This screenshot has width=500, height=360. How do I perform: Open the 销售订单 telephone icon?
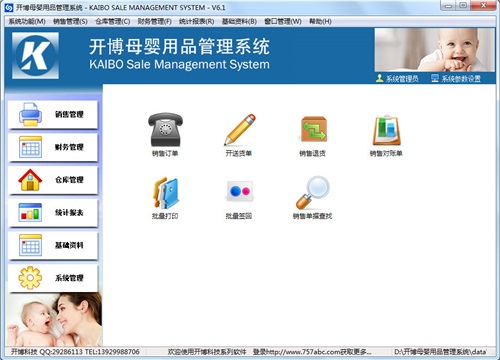[x=165, y=129]
